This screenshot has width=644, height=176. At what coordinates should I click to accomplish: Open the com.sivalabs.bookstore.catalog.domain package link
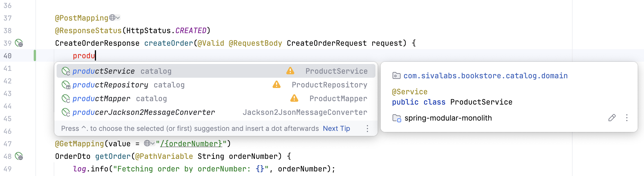(x=485, y=76)
